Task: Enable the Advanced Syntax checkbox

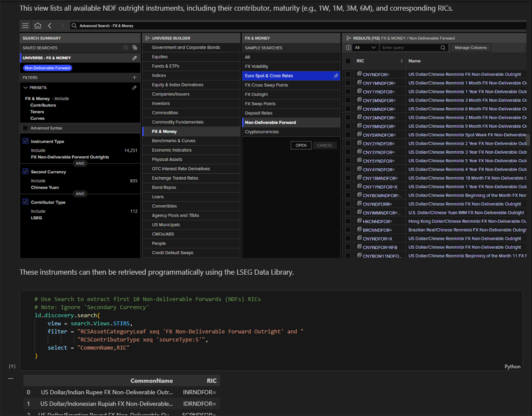Action: [x=26, y=128]
